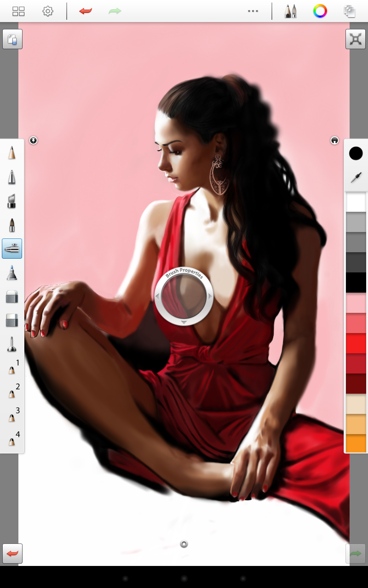
Task: Expand the three-dot more options menu
Action: 253,11
